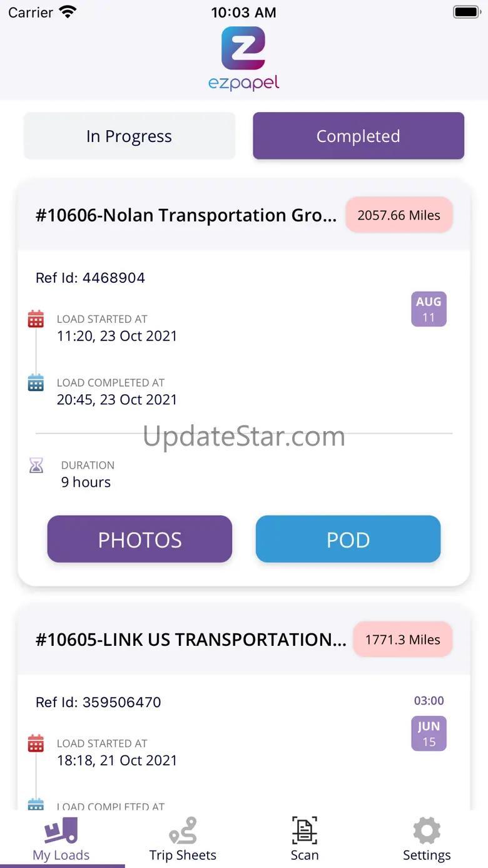View PHOTOS for load #10606

point(140,539)
